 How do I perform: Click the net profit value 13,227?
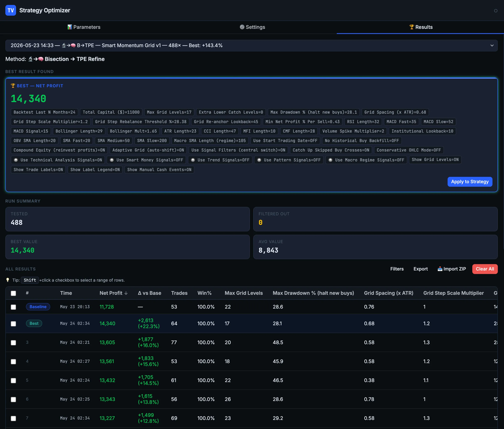(107, 418)
